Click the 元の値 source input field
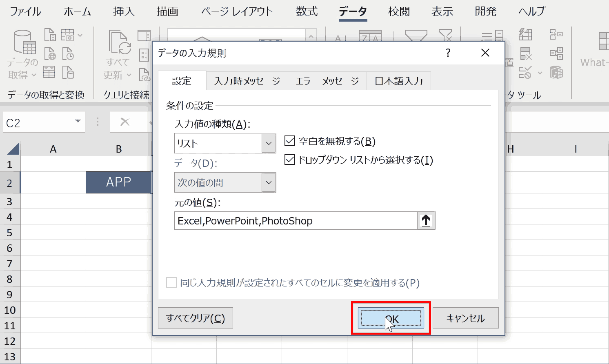Viewport: 609px width, 364px height. click(x=296, y=220)
